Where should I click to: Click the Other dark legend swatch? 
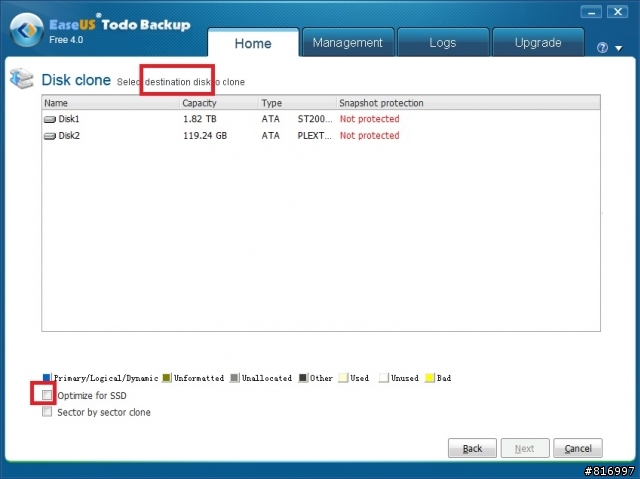[x=303, y=378]
